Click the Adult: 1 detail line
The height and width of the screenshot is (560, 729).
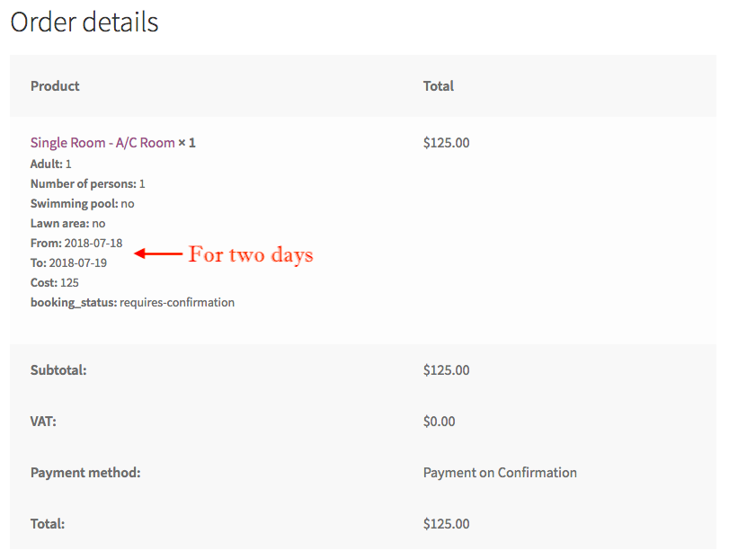pyautogui.click(x=51, y=164)
